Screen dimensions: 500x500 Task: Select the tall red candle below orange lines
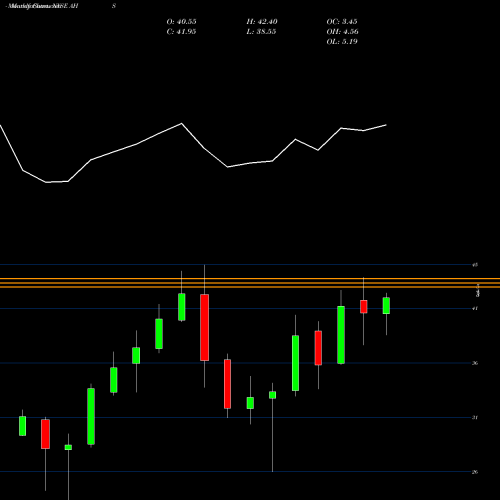point(204,327)
